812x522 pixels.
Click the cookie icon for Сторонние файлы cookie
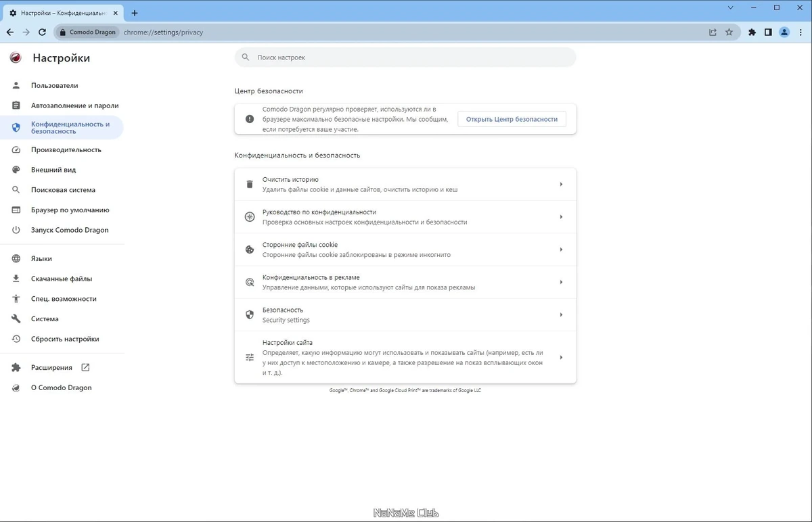click(249, 250)
